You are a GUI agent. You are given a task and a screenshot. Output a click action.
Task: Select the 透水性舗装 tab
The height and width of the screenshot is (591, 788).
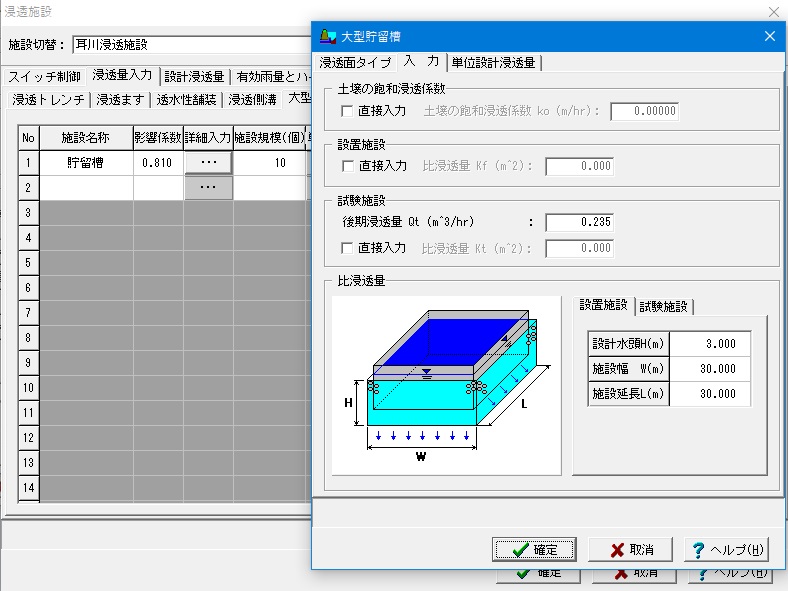pos(186,100)
